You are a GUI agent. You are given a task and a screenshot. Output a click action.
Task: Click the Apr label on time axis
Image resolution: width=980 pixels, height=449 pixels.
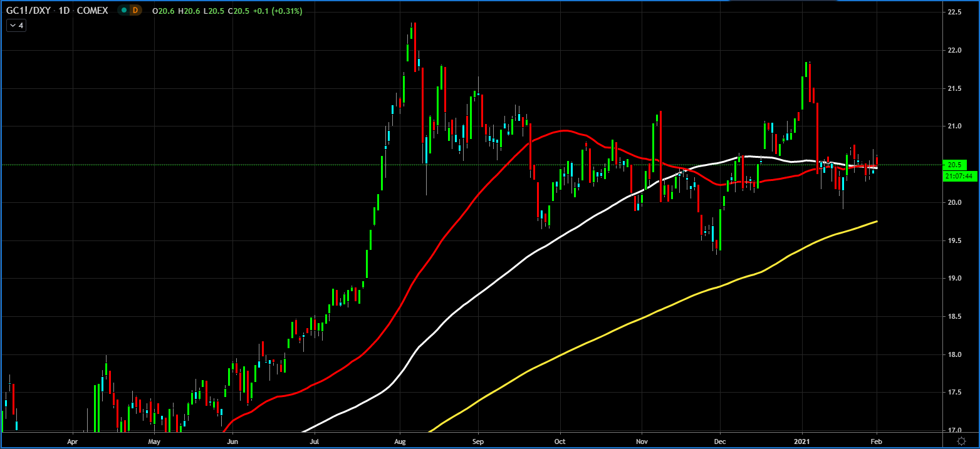tap(74, 441)
